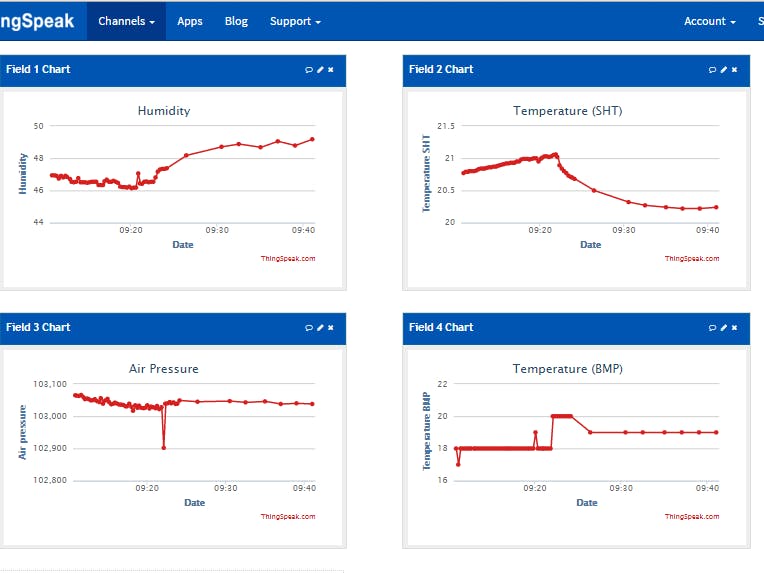Edit Field 1 Chart with pencil icon
This screenshot has width=764, height=573.
(320, 70)
